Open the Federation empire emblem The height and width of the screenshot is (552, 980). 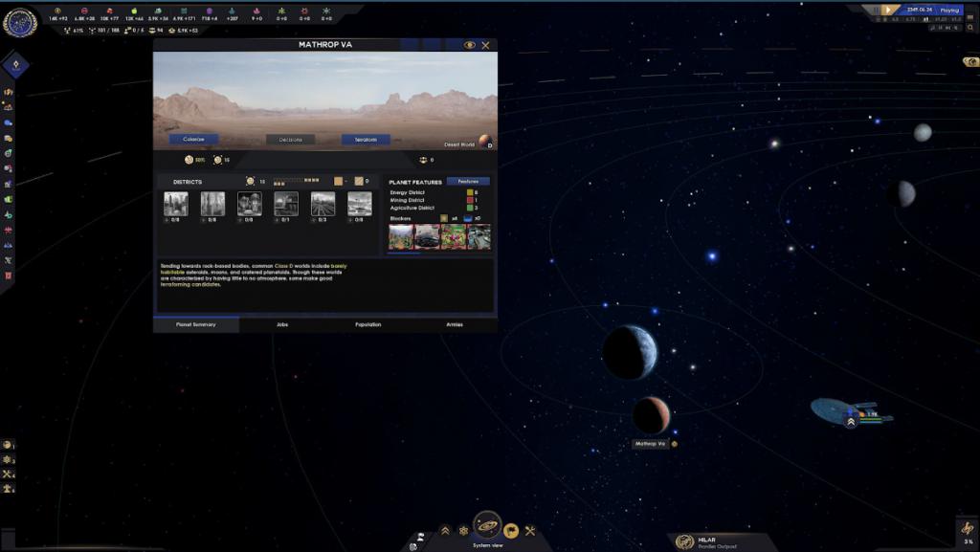pyautogui.click(x=20, y=22)
